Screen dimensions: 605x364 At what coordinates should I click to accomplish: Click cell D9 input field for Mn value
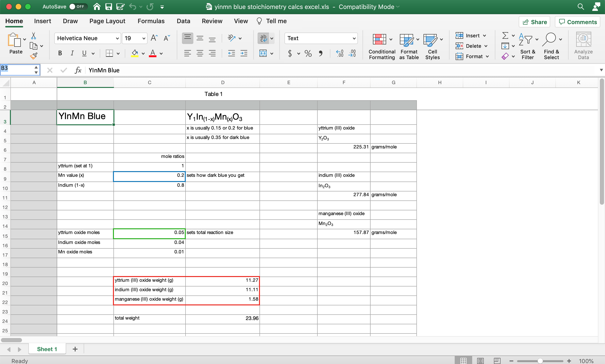pyautogui.click(x=222, y=176)
